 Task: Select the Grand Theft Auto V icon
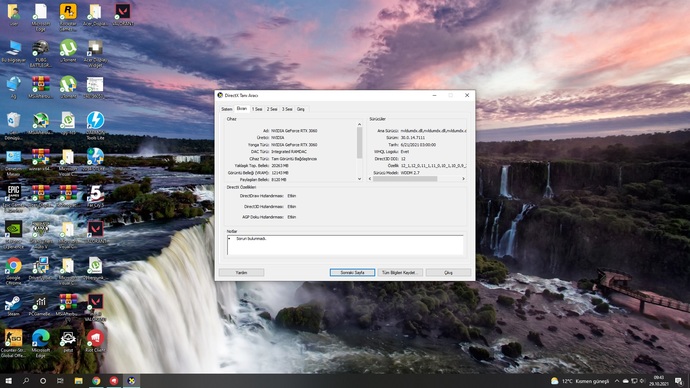tap(40, 234)
